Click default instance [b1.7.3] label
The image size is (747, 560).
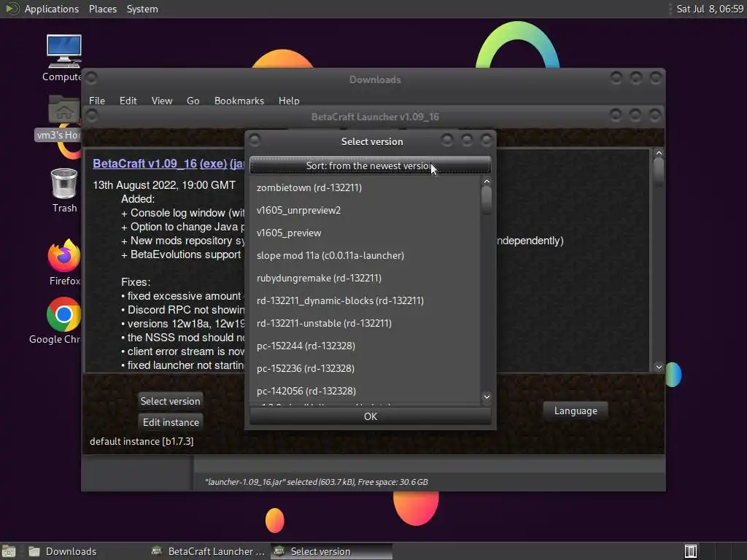pos(142,441)
